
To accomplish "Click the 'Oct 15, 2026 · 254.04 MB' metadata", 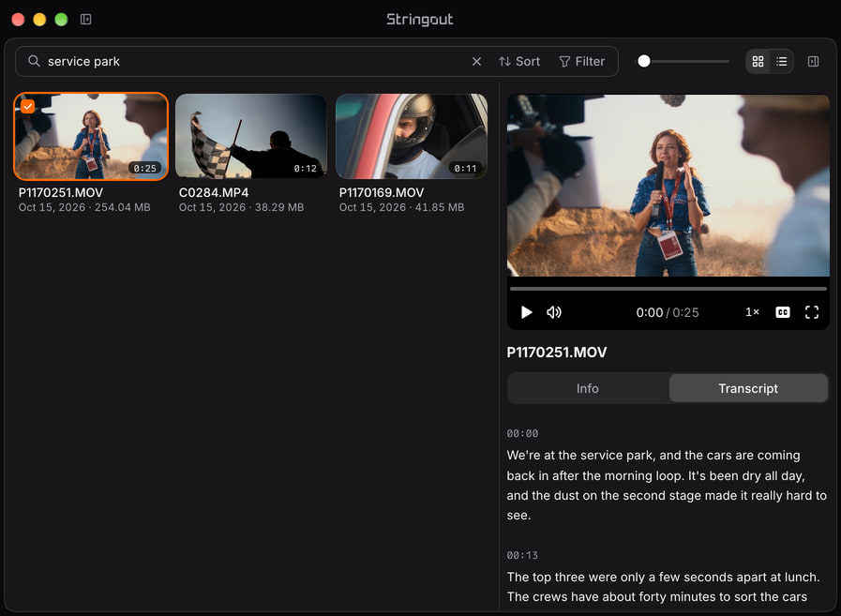I will point(84,207).
